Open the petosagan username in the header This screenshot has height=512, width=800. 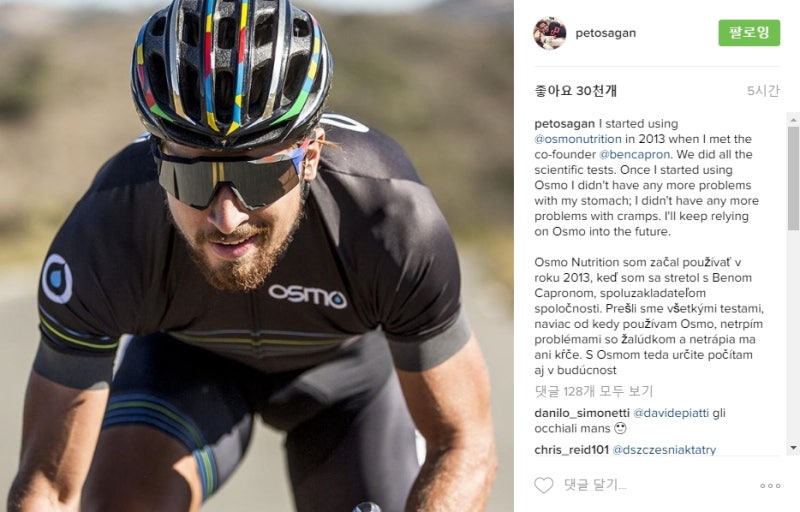(x=606, y=33)
